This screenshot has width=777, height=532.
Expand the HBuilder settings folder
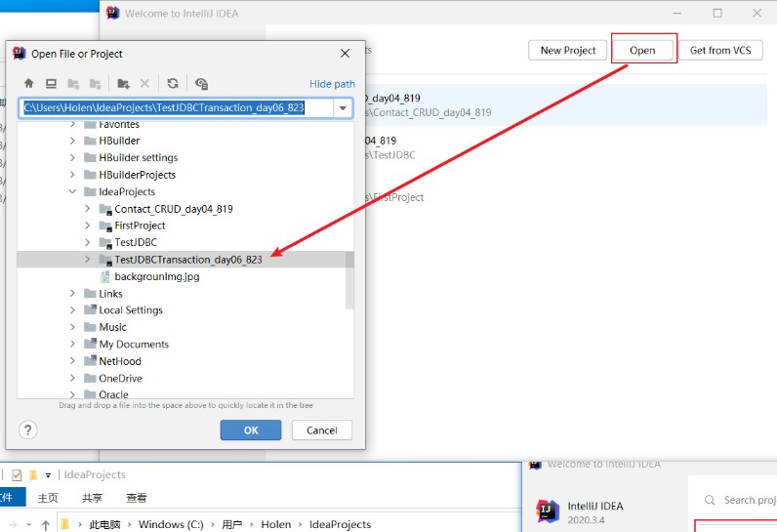pos(72,157)
